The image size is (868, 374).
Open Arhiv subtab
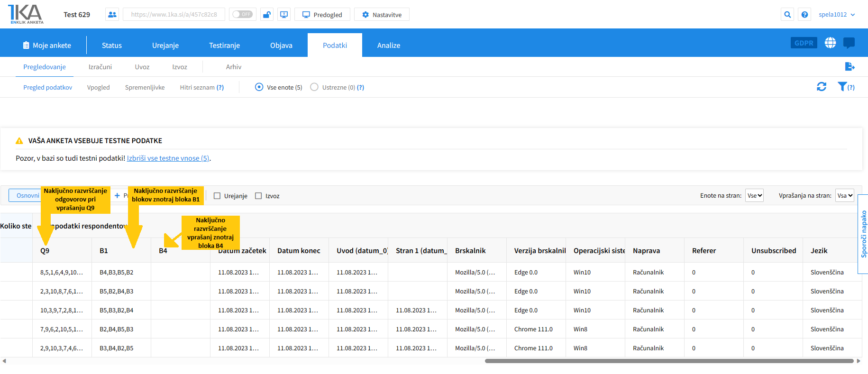234,67
